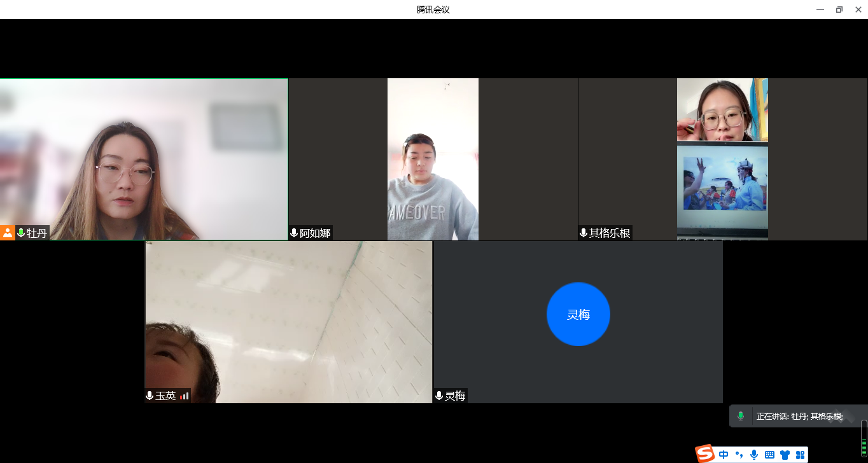Click 玉英's network signal strength icon
Viewport: 868px width, 463px height.
point(185,396)
